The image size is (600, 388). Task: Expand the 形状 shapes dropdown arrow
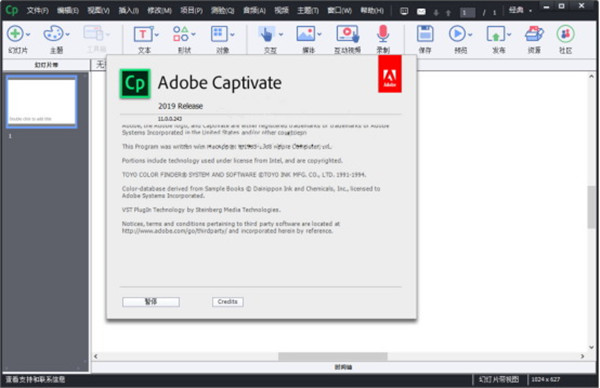coord(194,34)
